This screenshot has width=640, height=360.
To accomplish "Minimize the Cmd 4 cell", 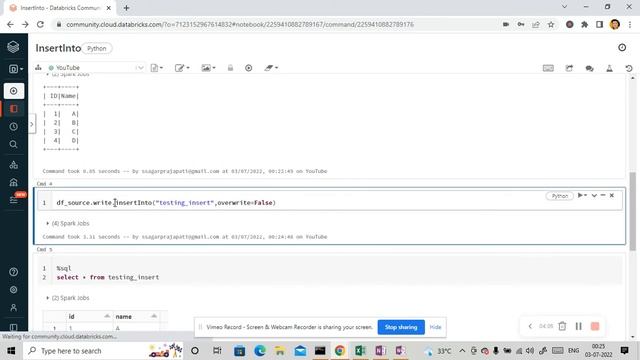I will (603, 196).
